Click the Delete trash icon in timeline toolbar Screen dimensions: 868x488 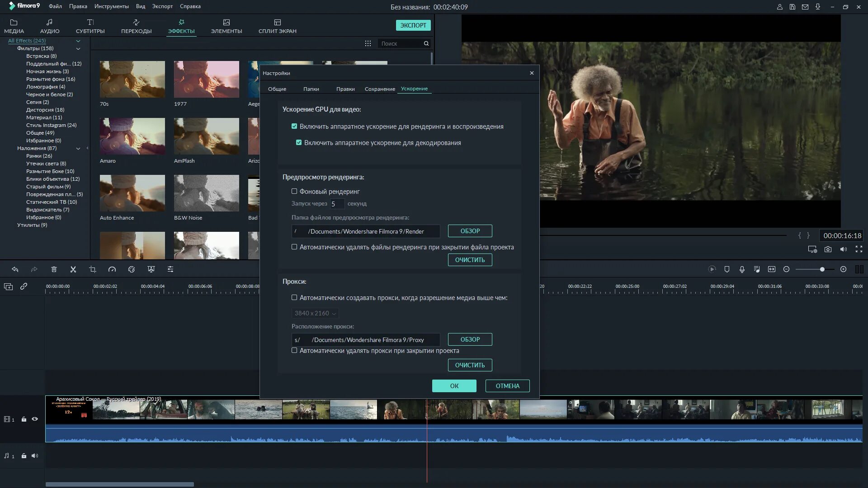54,269
